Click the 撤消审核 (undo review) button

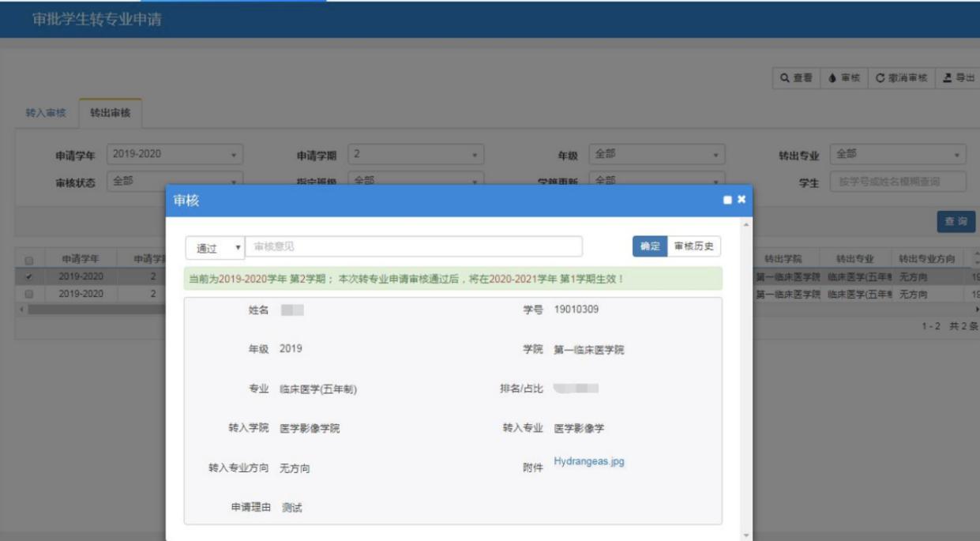[x=901, y=78]
